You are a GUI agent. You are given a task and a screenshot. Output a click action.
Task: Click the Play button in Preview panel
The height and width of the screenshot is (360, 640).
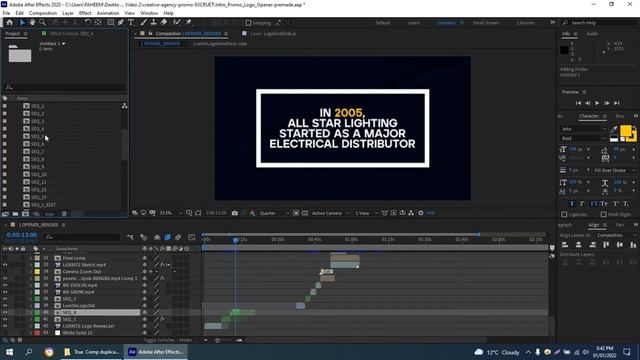point(597,103)
